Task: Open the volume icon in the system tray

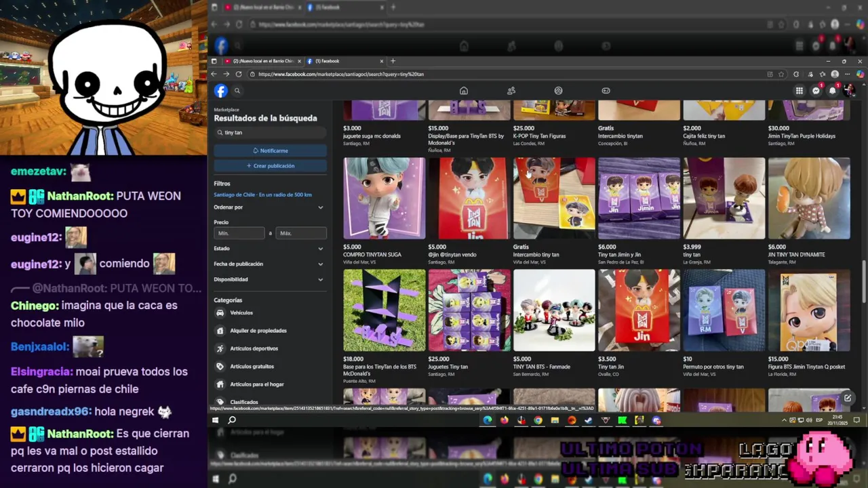Action: point(808,420)
